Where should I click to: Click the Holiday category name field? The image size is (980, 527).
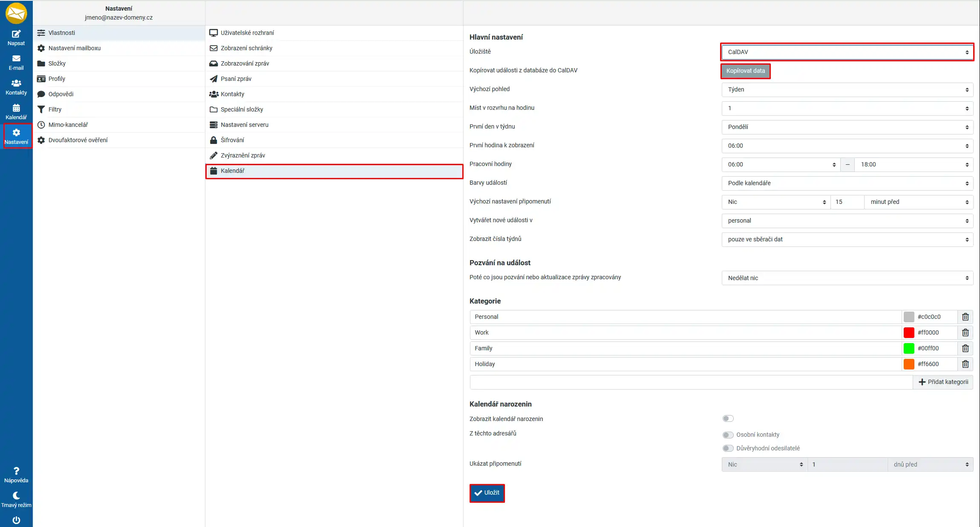click(x=686, y=364)
